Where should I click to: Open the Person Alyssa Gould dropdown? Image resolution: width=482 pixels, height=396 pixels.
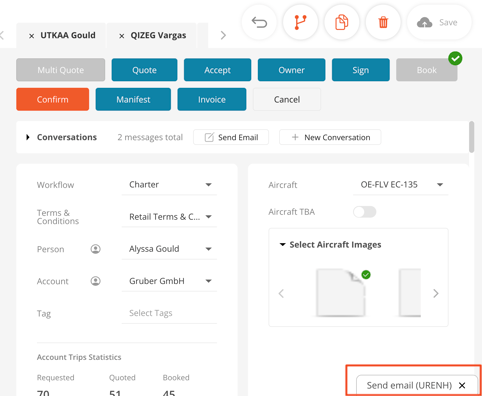point(169,249)
